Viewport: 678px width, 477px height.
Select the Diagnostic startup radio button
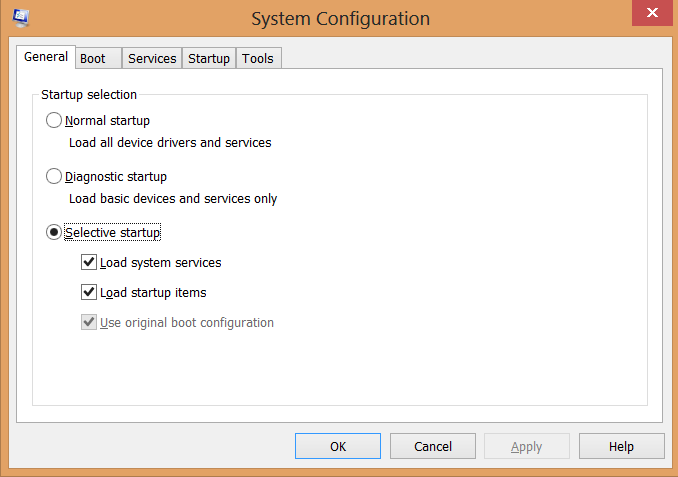click(x=54, y=177)
